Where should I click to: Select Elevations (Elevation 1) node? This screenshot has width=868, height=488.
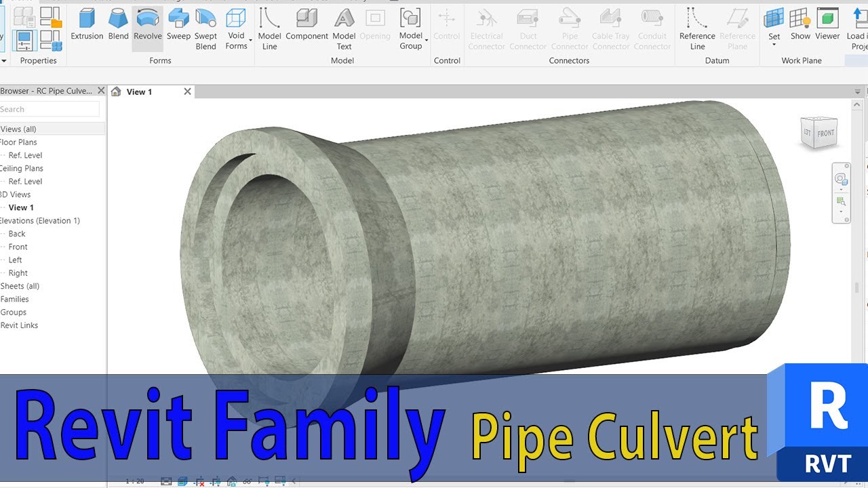(x=40, y=220)
